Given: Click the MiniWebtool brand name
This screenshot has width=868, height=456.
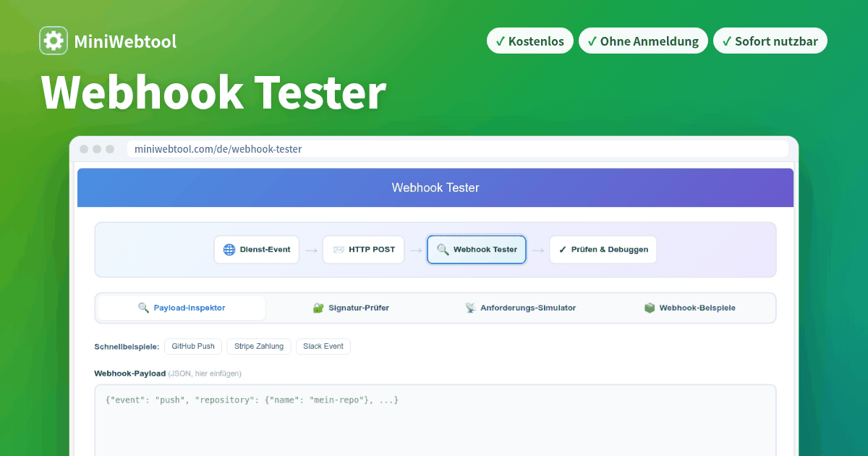Looking at the screenshot, I should pos(125,42).
